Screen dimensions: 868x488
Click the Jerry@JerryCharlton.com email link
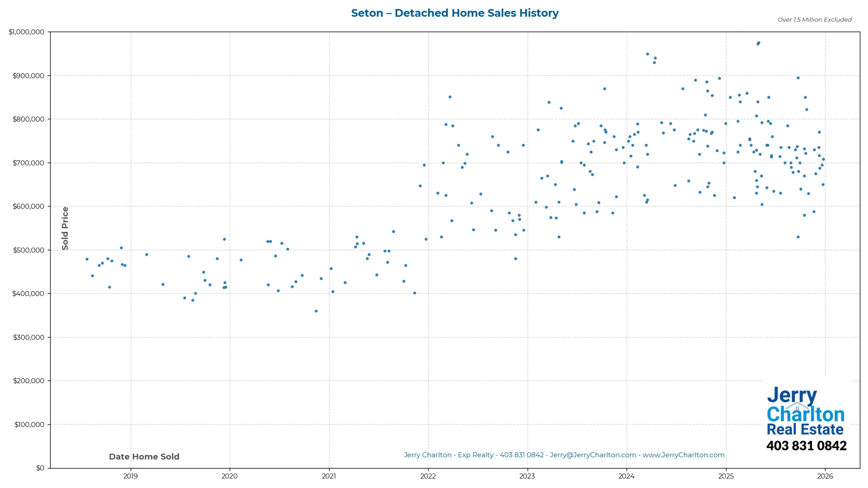tap(592, 455)
